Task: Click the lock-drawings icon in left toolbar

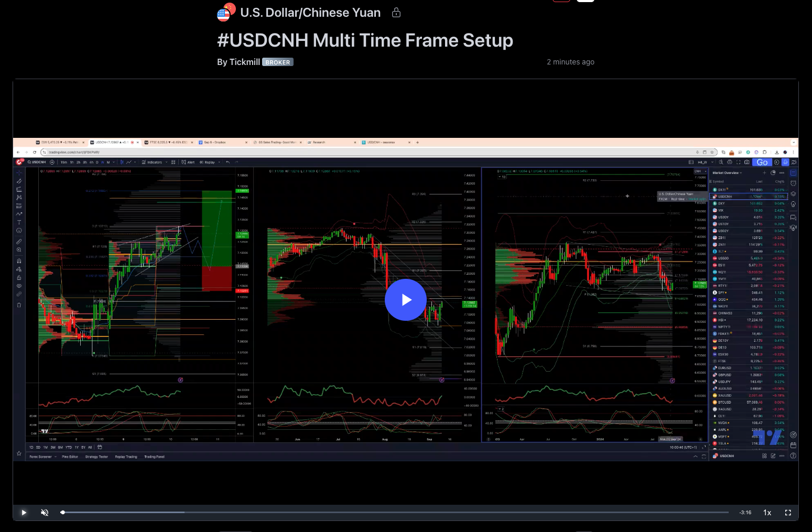Action: 19,277
